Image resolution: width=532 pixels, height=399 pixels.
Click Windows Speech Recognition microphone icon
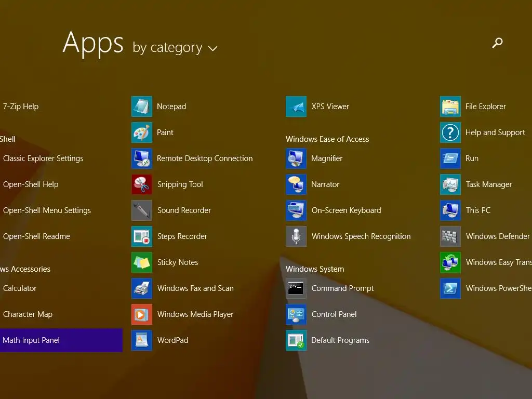click(296, 236)
